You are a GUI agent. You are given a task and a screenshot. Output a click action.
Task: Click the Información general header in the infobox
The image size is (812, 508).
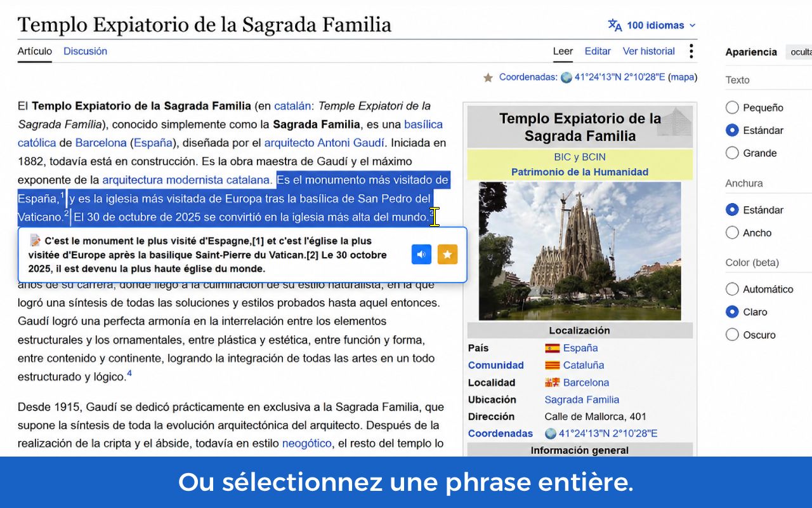(580, 450)
